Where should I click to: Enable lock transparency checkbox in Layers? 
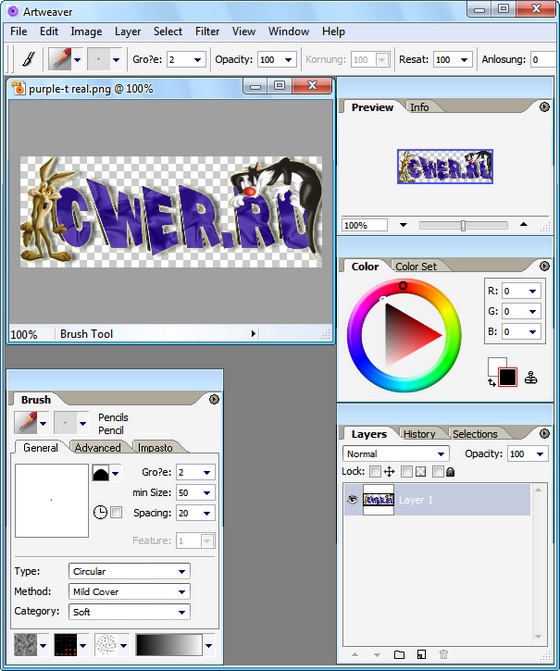coord(407,472)
